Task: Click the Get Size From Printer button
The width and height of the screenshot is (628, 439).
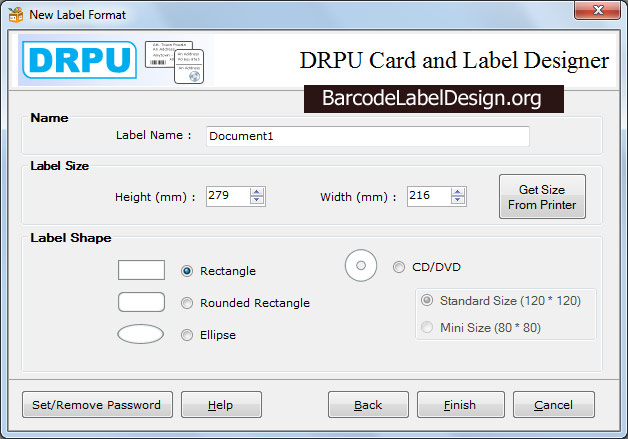Action: click(542, 197)
